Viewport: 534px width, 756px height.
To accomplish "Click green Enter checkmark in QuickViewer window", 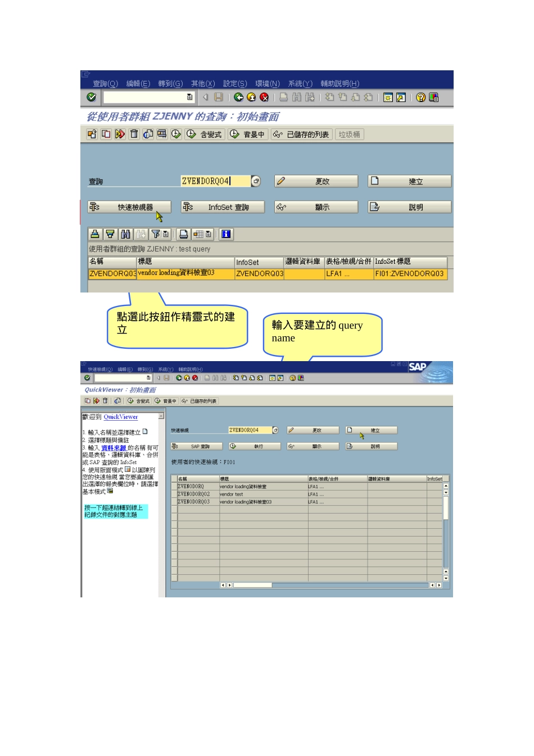I will point(87,378).
